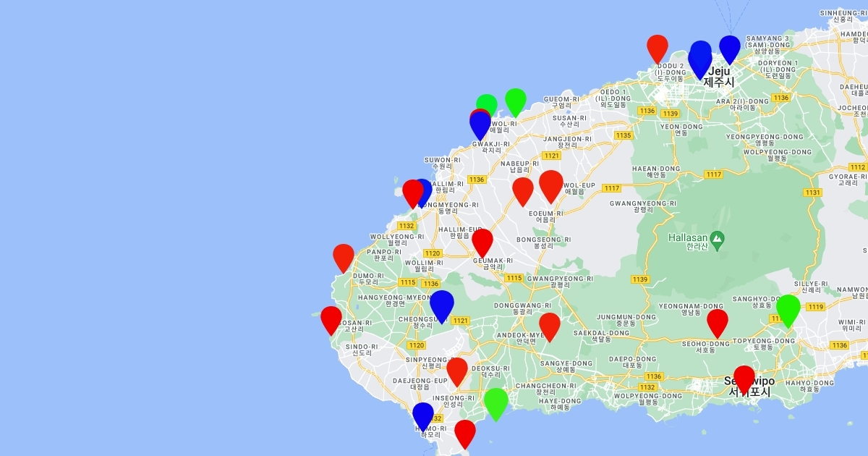
Task: Click the green marker right of Inseong-ri
Action: click(495, 402)
